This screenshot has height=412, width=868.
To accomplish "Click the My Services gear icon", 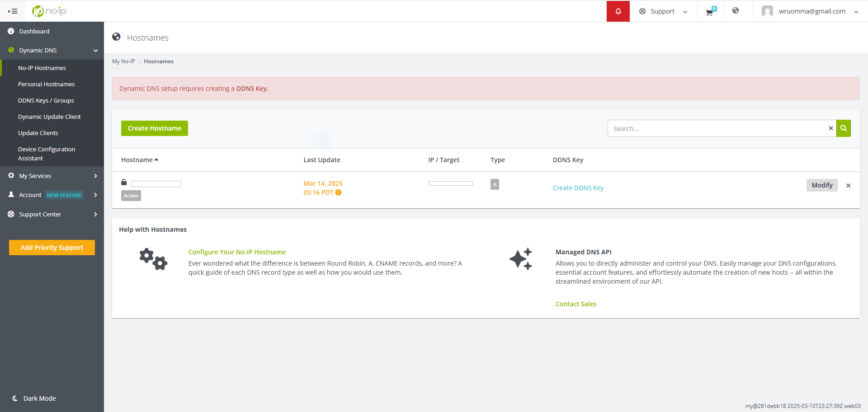I will pos(11,176).
